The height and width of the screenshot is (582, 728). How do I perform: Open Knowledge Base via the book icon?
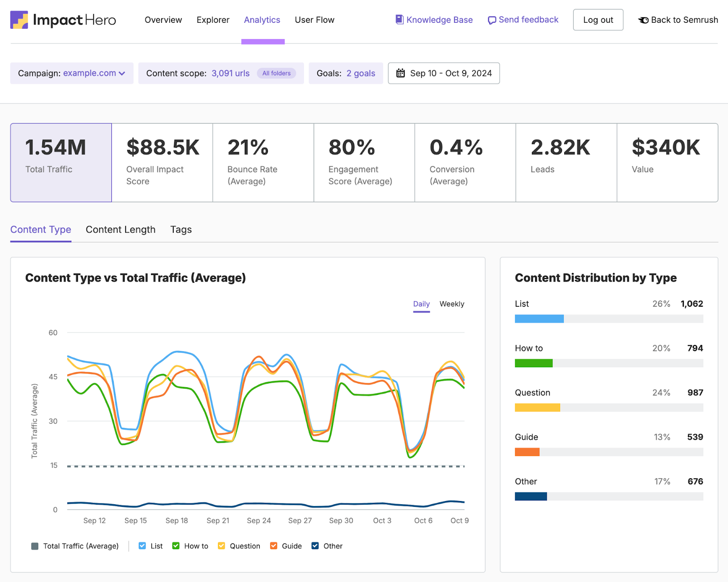click(x=399, y=20)
